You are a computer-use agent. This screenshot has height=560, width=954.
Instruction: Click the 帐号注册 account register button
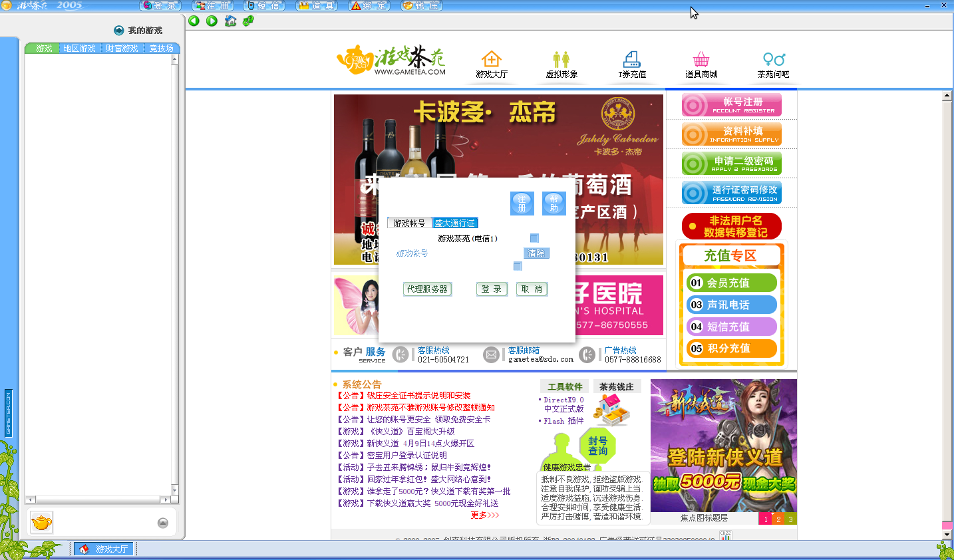(x=732, y=105)
